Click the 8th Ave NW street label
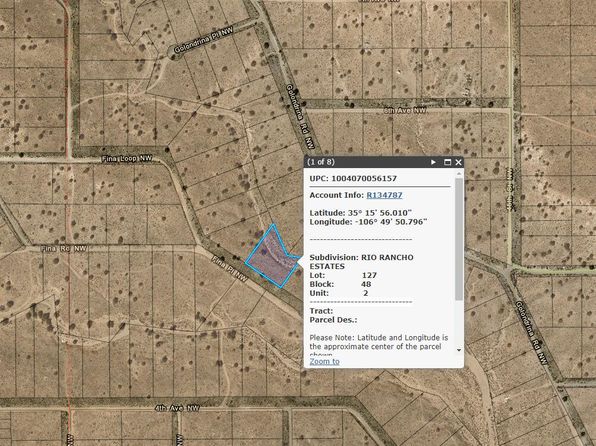The height and width of the screenshot is (446, 596). [x=404, y=111]
